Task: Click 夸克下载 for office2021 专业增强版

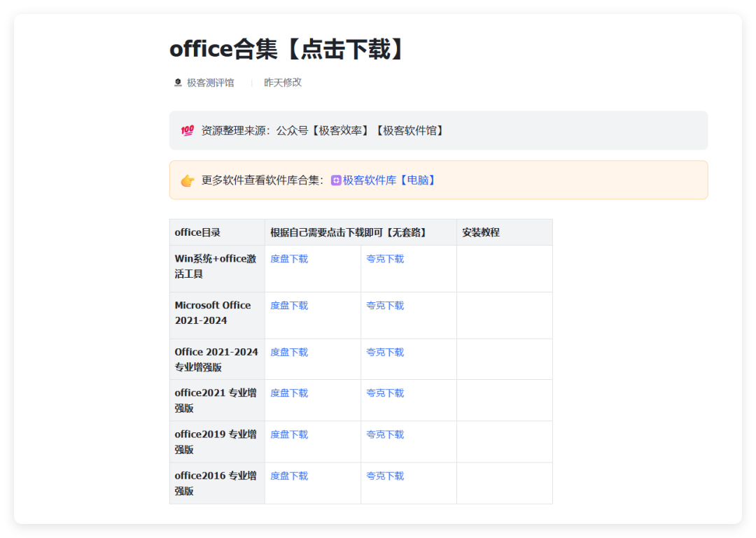Action: click(x=385, y=393)
